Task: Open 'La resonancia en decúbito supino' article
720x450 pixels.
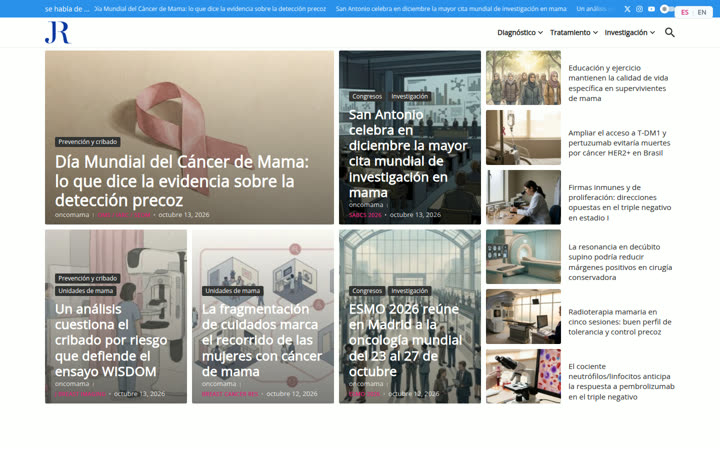Action: [x=620, y=262]
